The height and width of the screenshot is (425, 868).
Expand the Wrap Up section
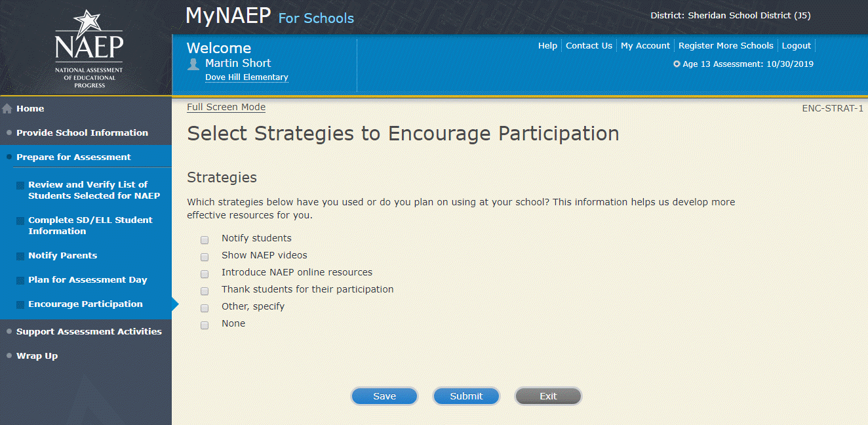[x=37, y=355]
